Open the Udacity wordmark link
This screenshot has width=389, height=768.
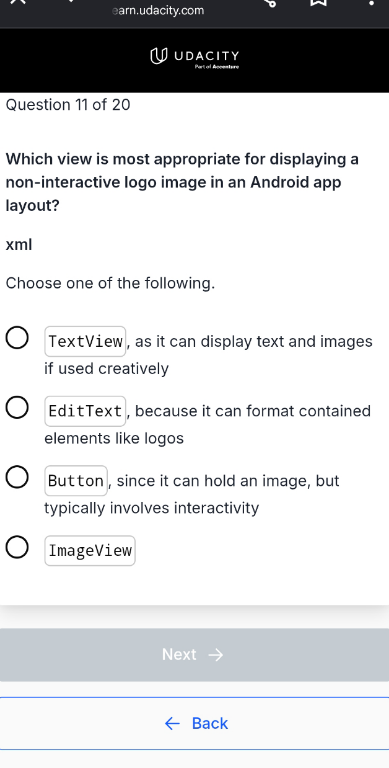(206, 55)
